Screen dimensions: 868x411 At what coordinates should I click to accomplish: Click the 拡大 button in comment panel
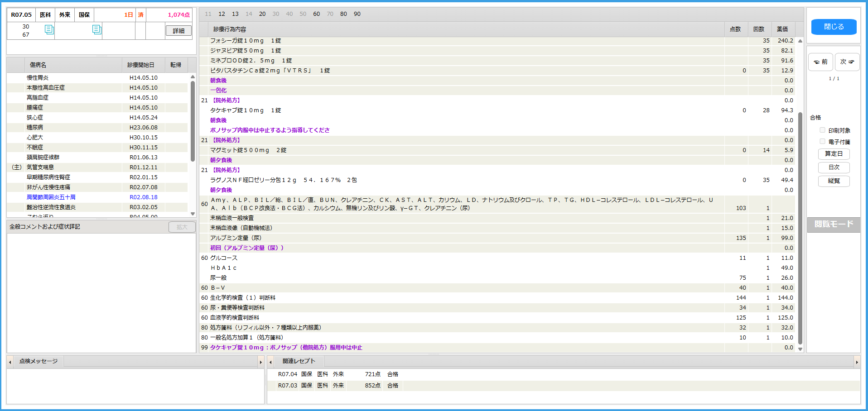click(x=182, y=227)
